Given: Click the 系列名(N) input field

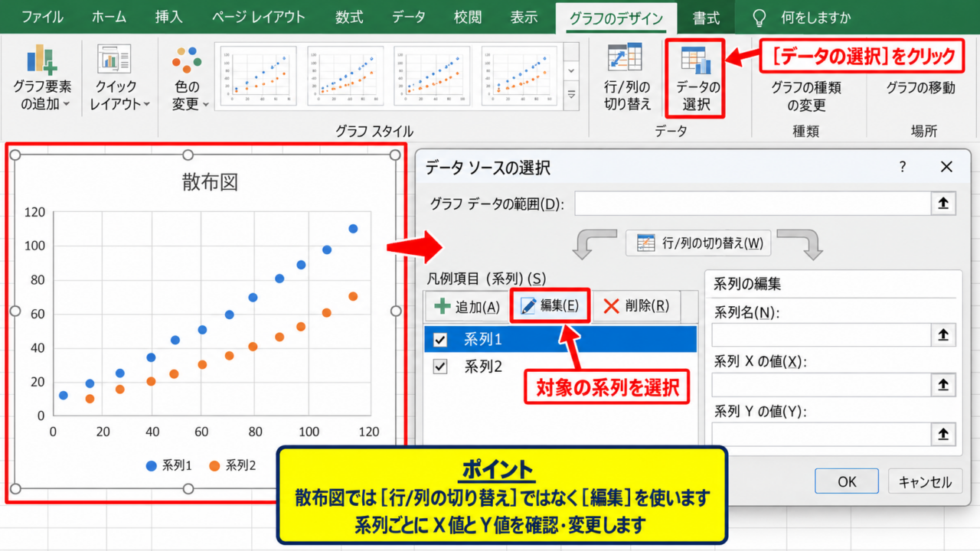Looking at the screenshot, I should click(x=821, y=335).
